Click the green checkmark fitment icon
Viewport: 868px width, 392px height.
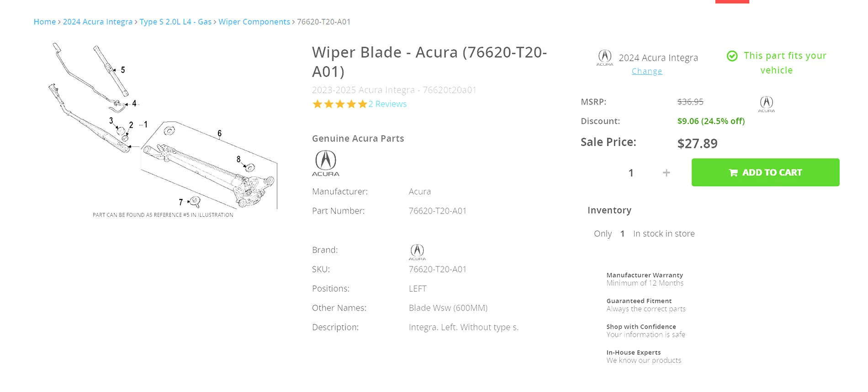[x=732, y=56]
